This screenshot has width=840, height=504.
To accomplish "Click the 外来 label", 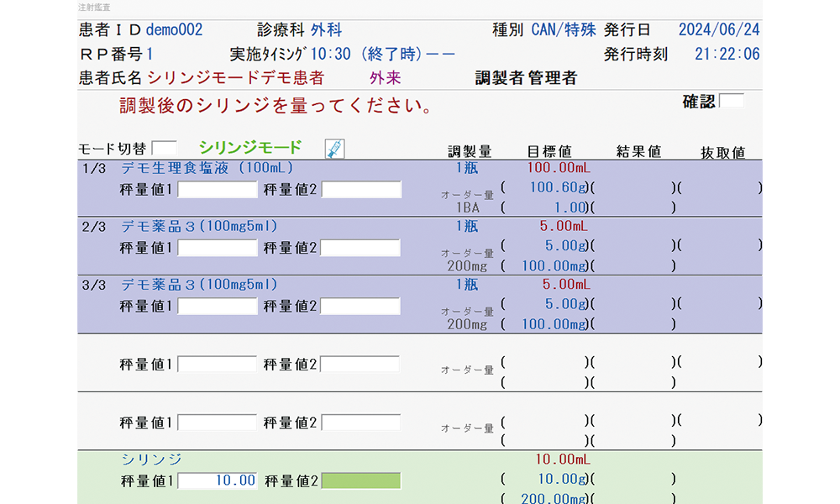I will coord(386,78).
